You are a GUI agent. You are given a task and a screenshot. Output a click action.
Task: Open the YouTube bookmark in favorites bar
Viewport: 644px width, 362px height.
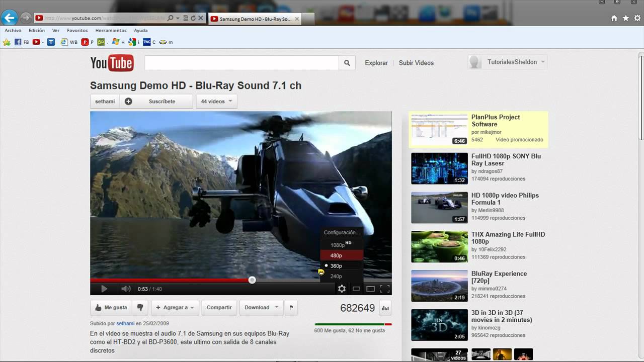38,42
